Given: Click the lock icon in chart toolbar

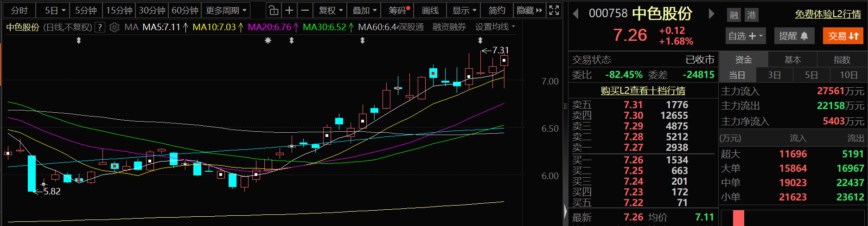Looking at the screenshot, I should tap(274, 10).
